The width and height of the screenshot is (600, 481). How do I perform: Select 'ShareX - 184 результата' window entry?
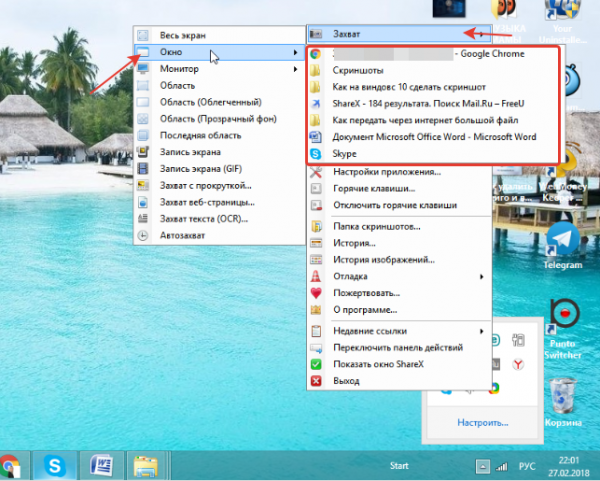click(433, 104)
